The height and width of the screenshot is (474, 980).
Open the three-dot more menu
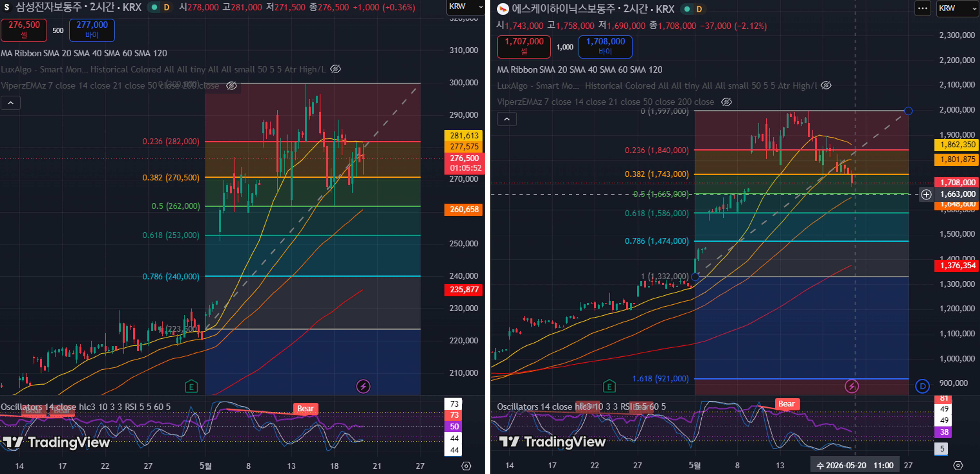[923, 8]
